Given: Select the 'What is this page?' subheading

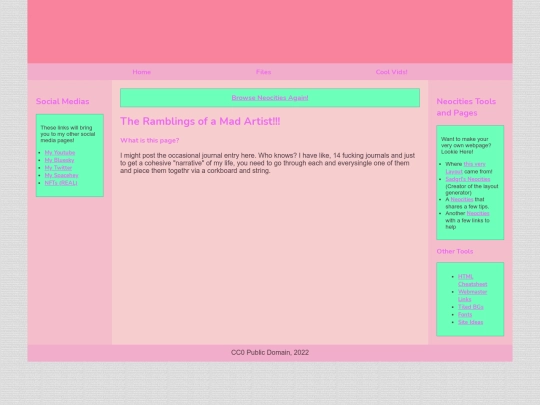Looking at the screenshot, I should coord(149,141).
